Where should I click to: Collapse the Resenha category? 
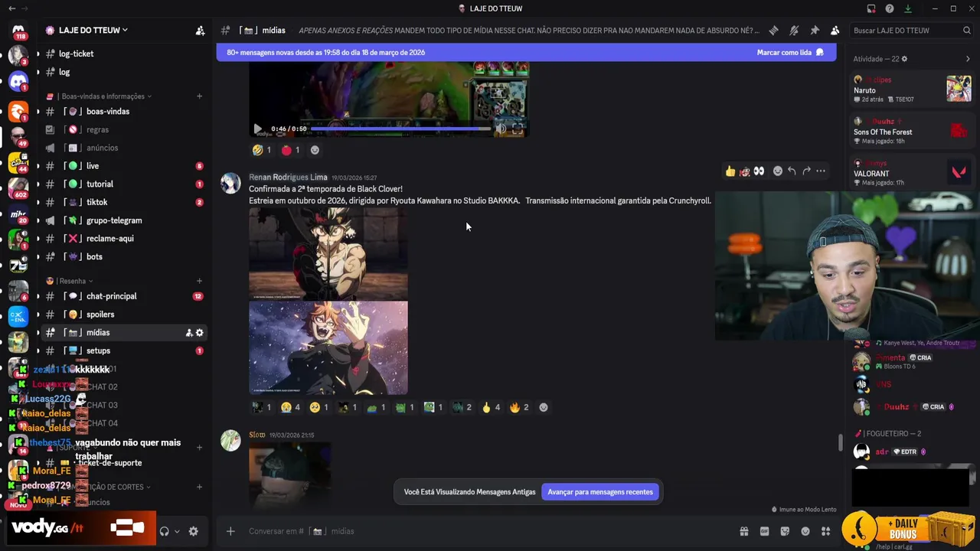[71, 281]
